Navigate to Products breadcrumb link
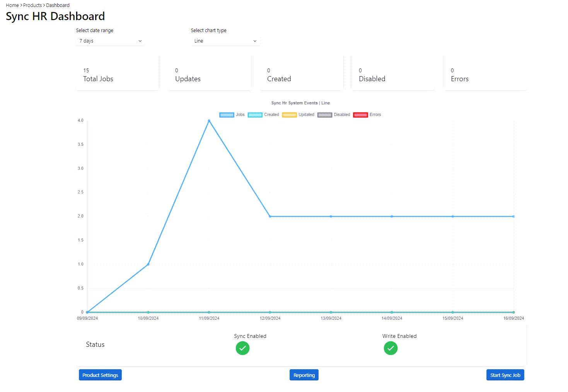Screen dimensions: 568x392 click(32, 5)
